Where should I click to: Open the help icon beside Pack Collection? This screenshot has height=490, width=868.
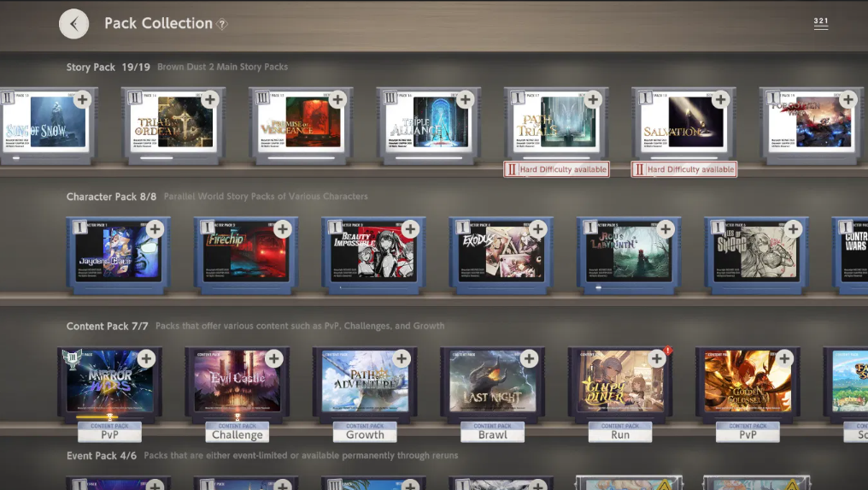221,25
